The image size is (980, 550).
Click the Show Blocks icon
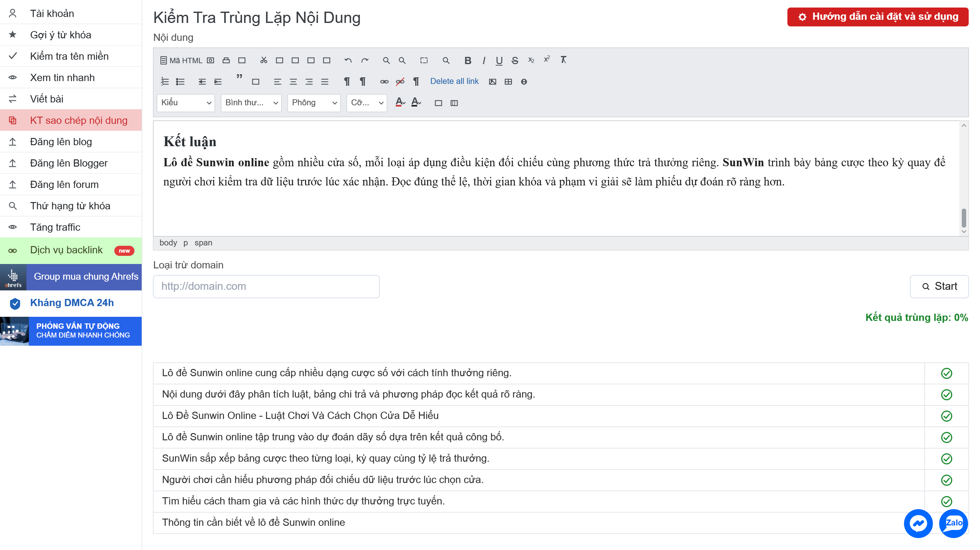454,103
